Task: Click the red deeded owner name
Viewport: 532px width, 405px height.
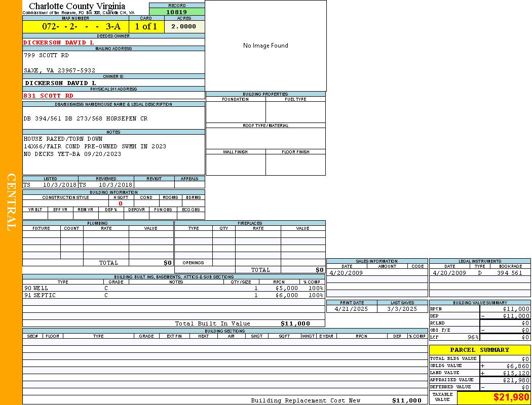Action: [x=59, y=43]
